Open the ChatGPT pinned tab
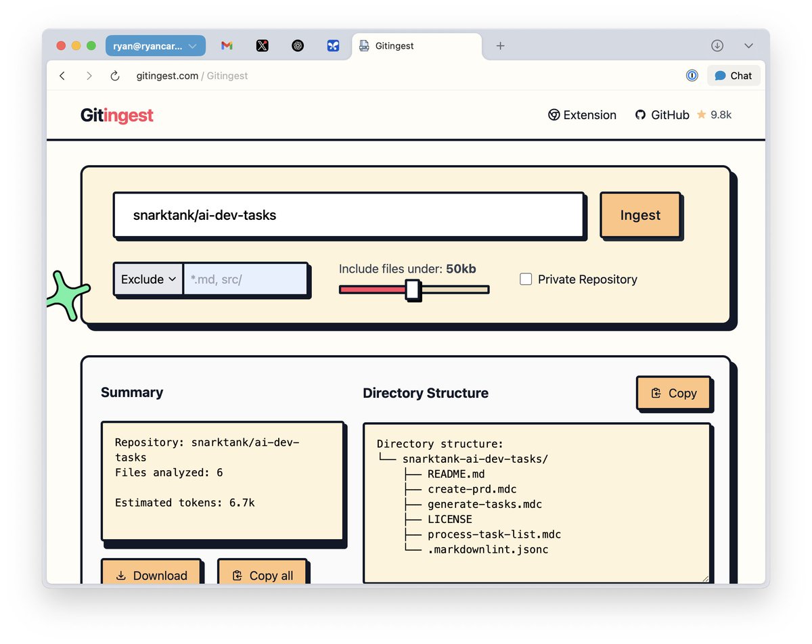 point(298,46)
